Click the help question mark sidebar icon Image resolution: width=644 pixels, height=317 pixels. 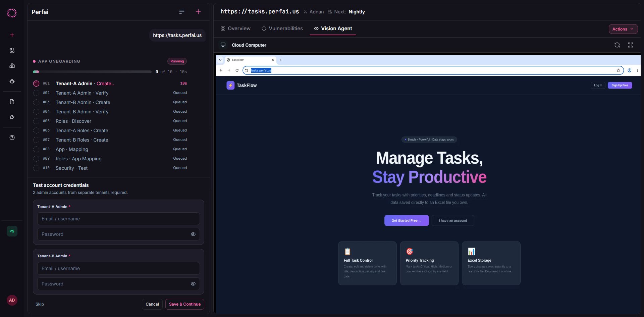click(12, 138)
